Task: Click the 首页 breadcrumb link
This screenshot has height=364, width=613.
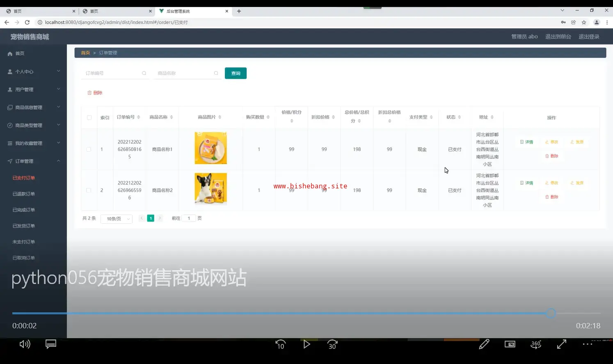Action: coord(85,53)
